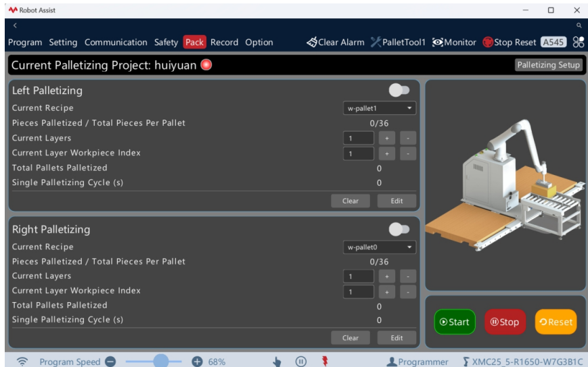Screen dimensions: 588x367
Task: Open the Setting menu
Action: coord(63,43)
